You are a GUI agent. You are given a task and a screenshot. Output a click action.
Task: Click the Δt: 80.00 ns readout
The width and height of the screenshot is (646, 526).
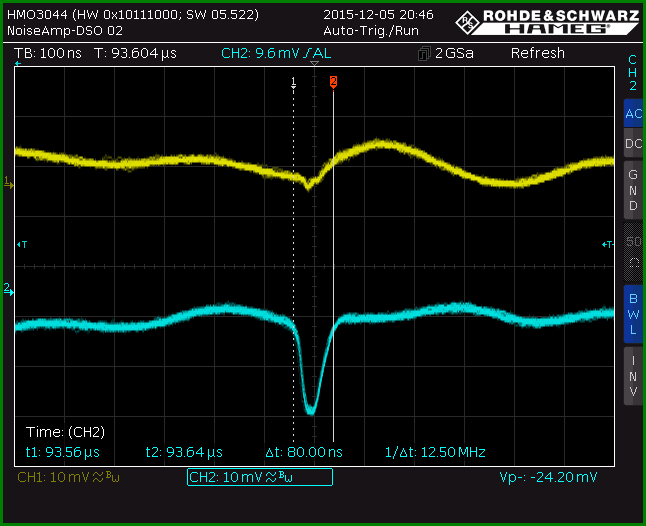point(304,452)
